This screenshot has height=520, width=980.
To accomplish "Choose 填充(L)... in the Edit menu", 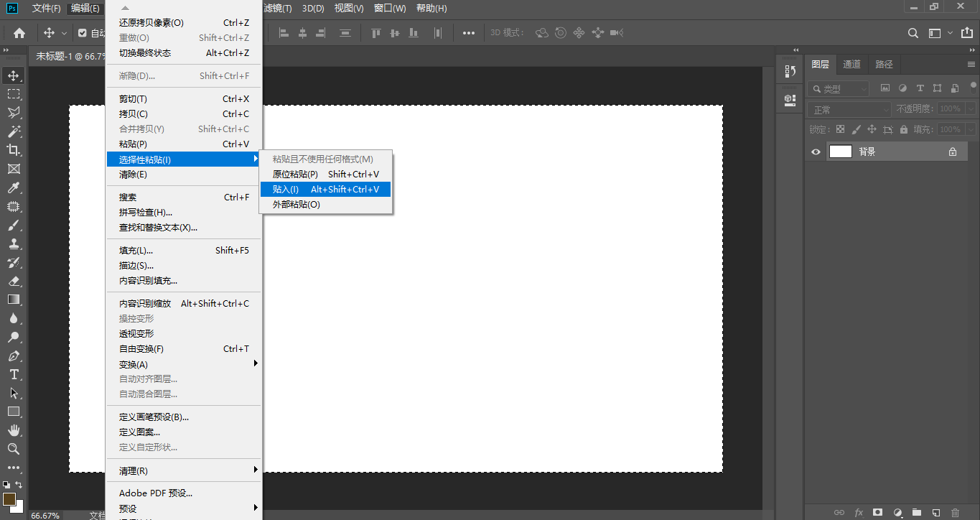I will (x=185, y=251).
